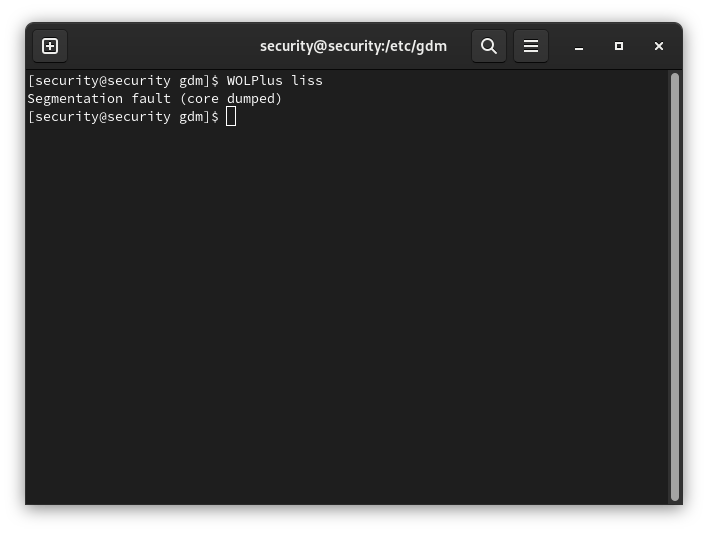Viewport: 708px width, 533px height.
Task: Click the word fault in the output
Action: click(151, 98)
